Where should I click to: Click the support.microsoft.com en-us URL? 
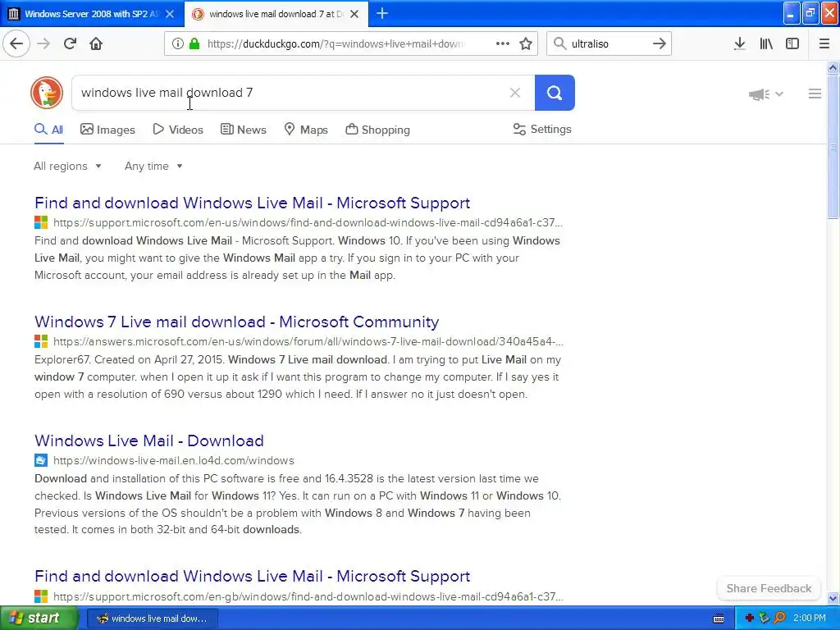click(x=308, y=222)
